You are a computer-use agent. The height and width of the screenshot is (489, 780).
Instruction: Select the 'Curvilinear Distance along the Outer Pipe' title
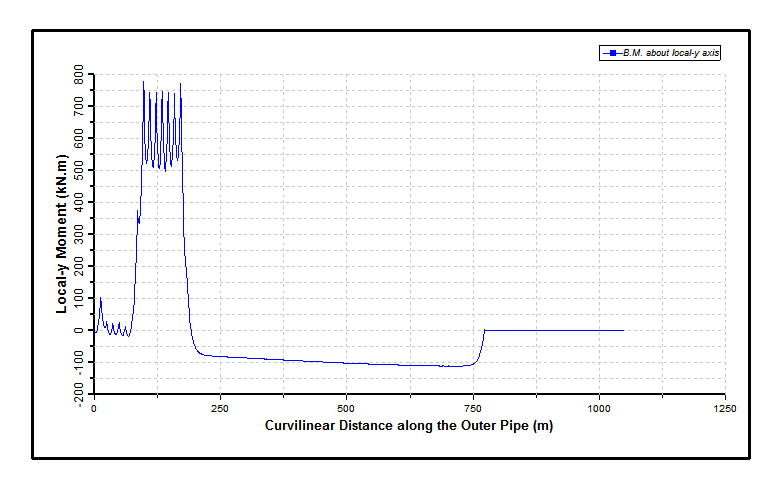pos(408,426)
